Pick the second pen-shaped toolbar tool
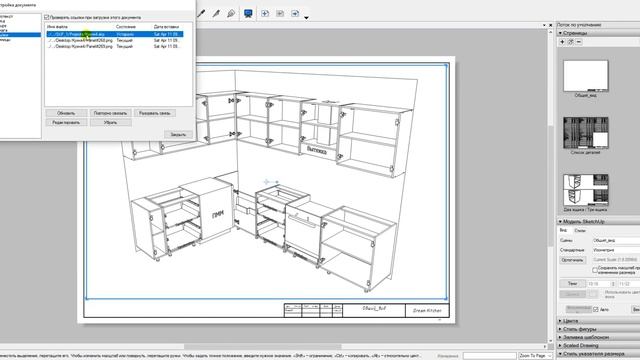The image size is (640, 360). pyautogui.click(x=216, y=13)
